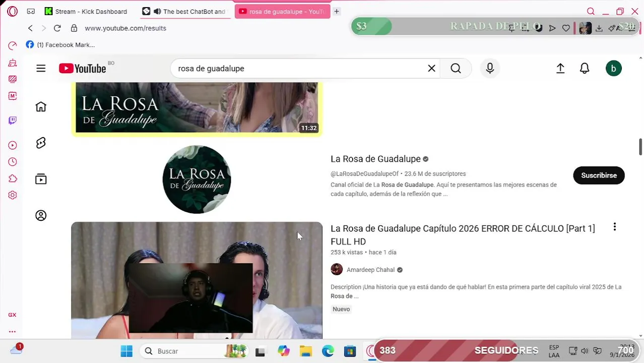Open the YouTube hamburger guide menu

(41, 69)
